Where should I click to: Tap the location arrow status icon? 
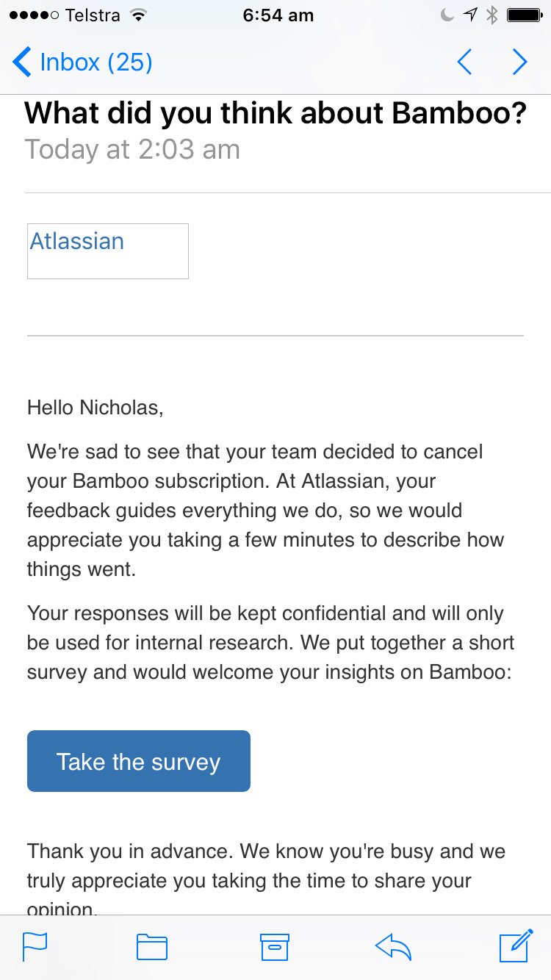click(x=470, y=15)
